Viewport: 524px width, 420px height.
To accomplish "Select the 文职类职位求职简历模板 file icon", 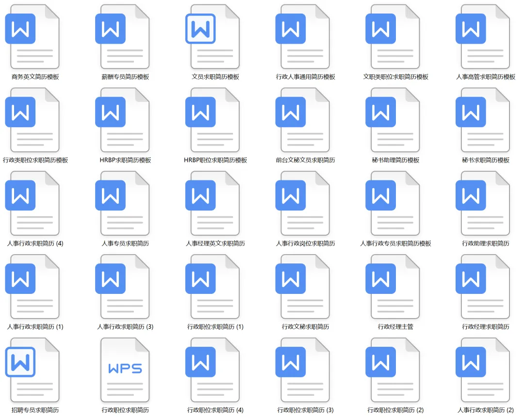I will 393,37.
